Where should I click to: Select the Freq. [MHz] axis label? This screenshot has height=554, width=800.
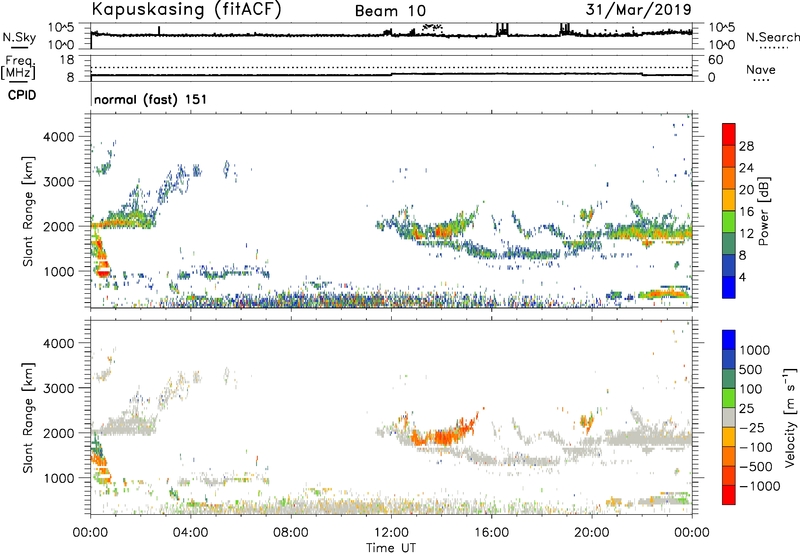(18, 67)
